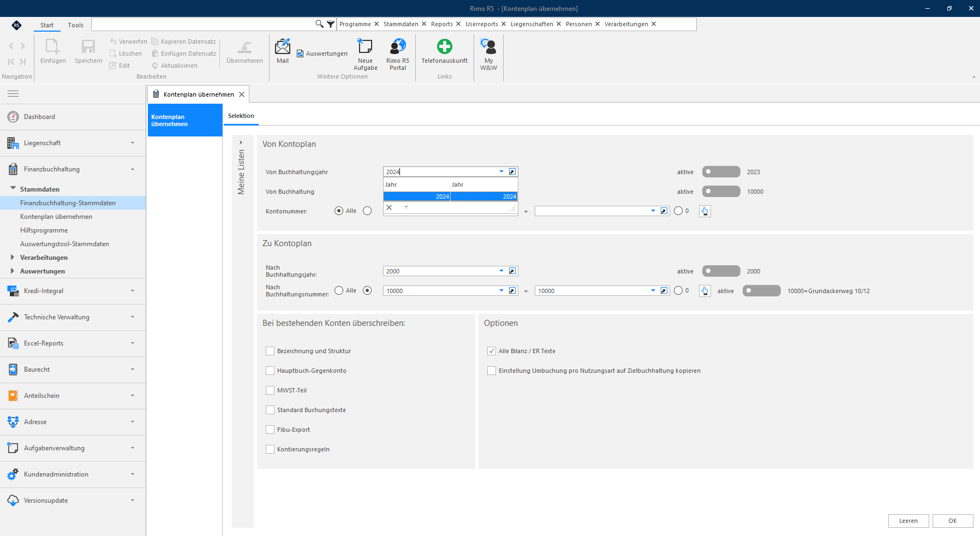The height and width of the screenshot is (536, 980).
Task: Toggle the aktive slider for Von Buchhaltungsjahr
Action: (721, 172)
